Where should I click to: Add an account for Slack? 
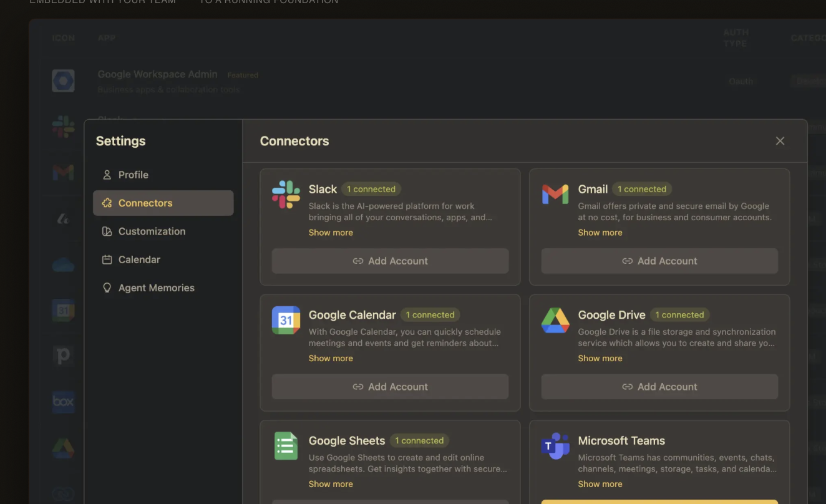390,261
